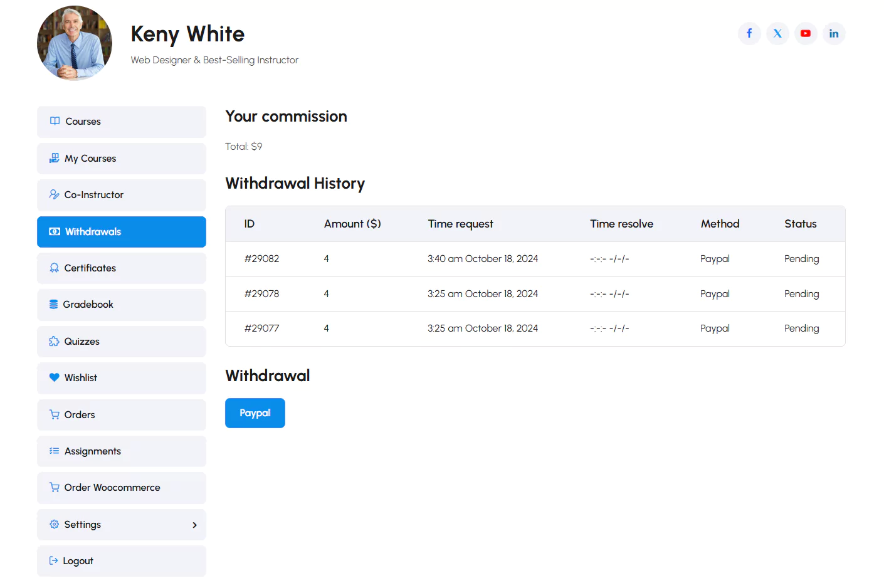This screenshot has height=588, width=884.
Task: Click the Co-Instructor person icon
Action: coord(55,194)
